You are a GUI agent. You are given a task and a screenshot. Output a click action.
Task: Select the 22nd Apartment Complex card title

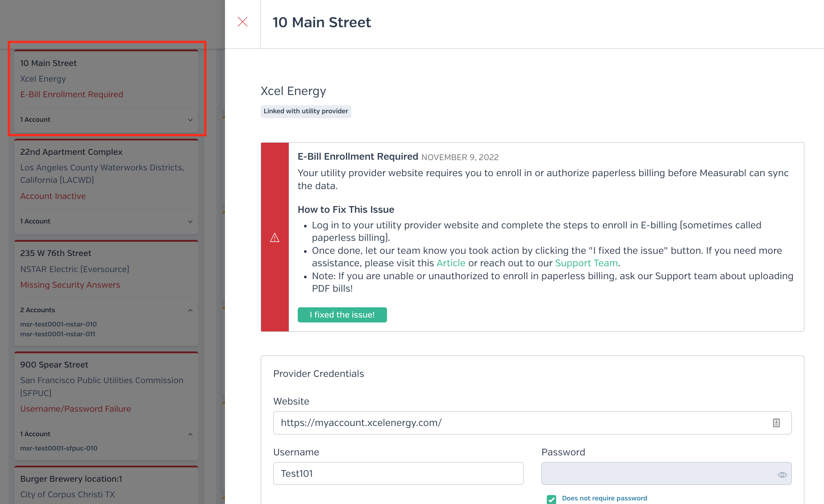pyautogui.click(x=71, y=152)
